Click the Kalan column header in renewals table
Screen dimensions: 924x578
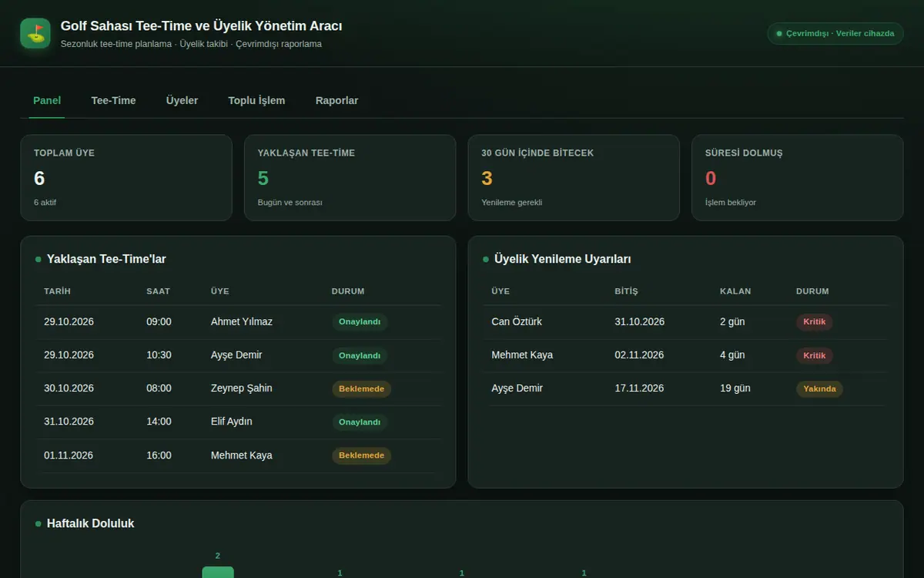point(735,291)
